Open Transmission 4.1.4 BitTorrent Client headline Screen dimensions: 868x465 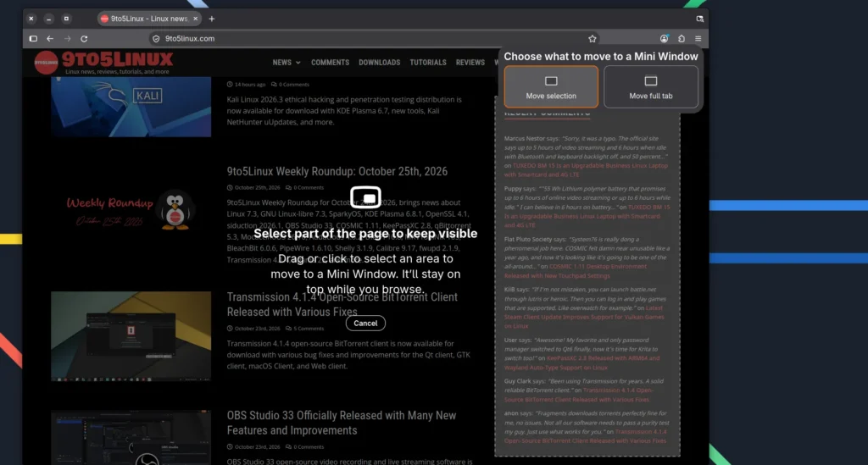click(x=342, y=304)
